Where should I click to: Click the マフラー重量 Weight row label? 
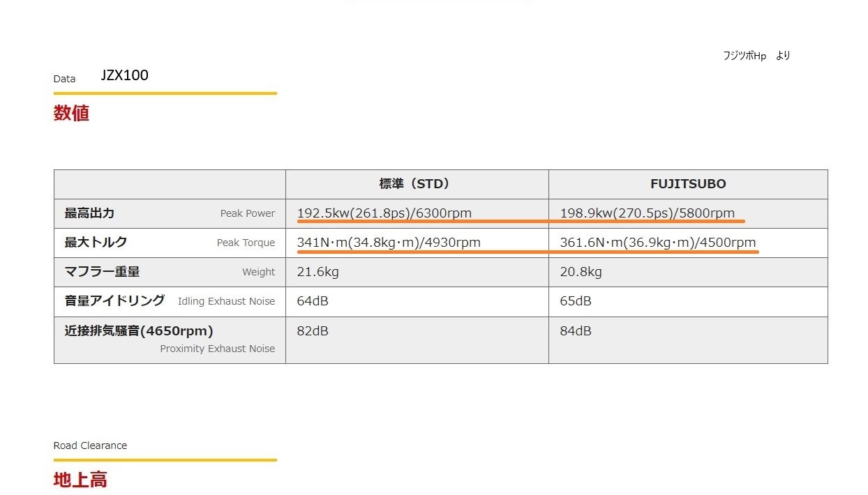pyautogui.click(x=102, y=272)
